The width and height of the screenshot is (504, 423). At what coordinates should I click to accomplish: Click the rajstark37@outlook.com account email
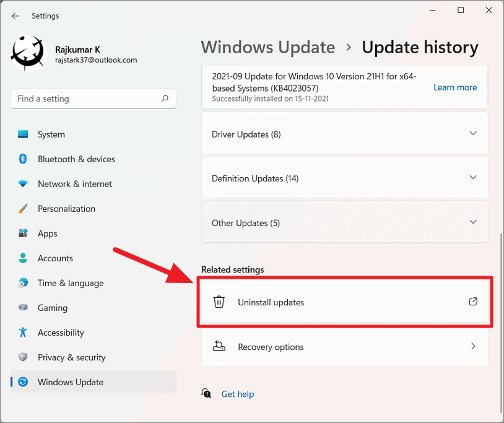pos(96,60)
